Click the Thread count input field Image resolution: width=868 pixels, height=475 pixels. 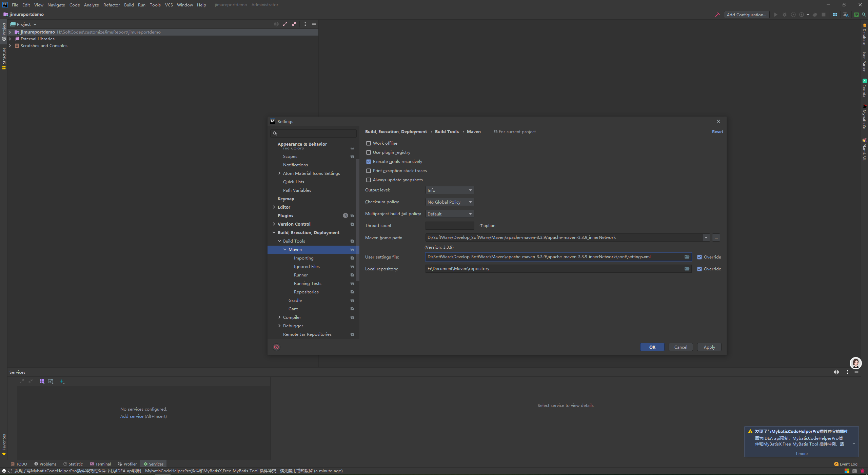point(450,226)
